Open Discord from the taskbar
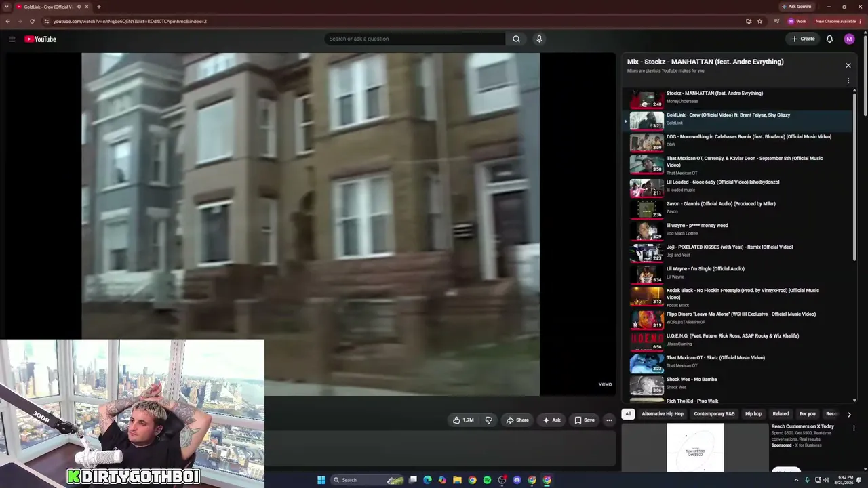Image resolution: width=868 pixels, height=488 pixels. point(517,480)
